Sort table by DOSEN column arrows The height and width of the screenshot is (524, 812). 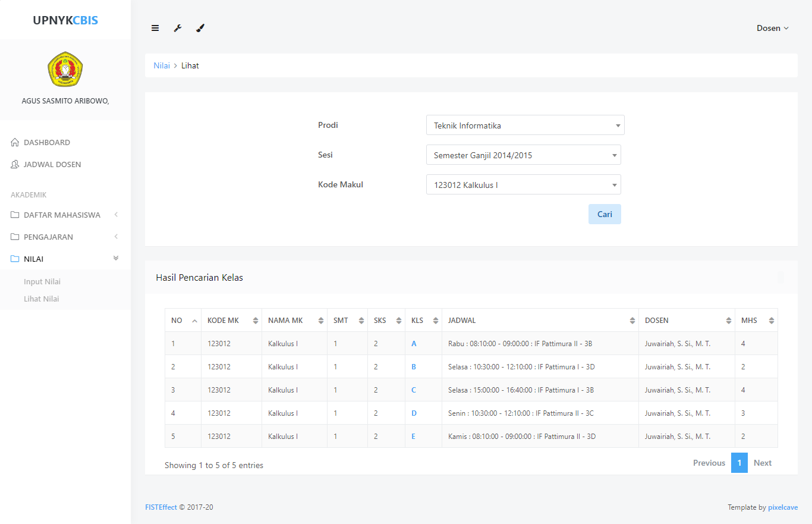click(728, 321)
